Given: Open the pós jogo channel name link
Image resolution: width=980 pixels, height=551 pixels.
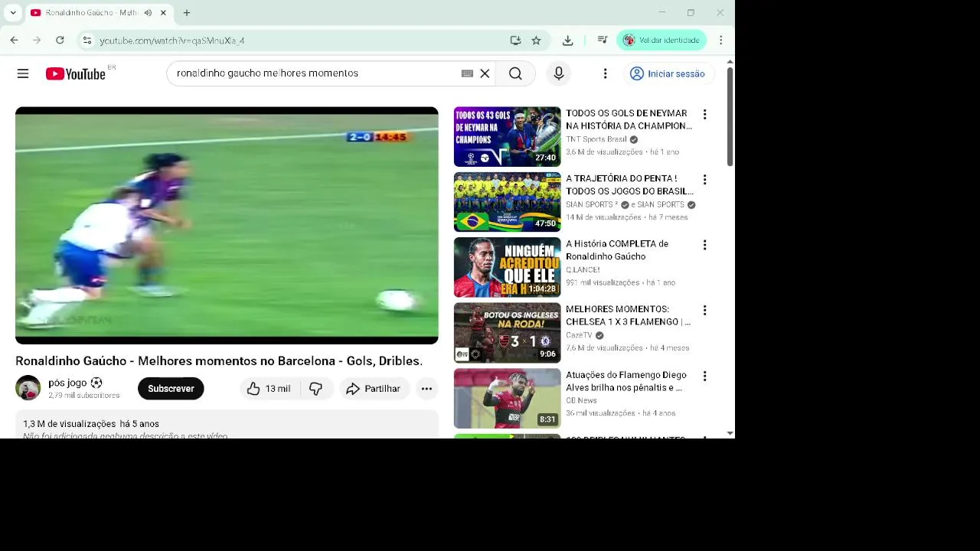Looking at the screenshot, I should coord(67,383).
